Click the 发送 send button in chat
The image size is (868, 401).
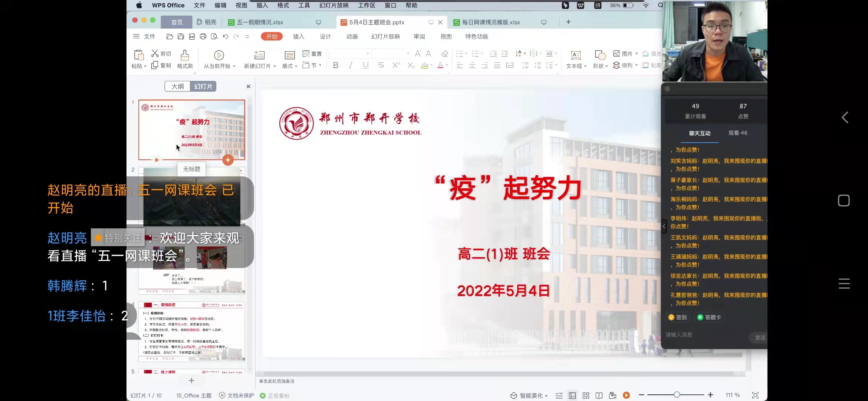[x=760, y=338]
